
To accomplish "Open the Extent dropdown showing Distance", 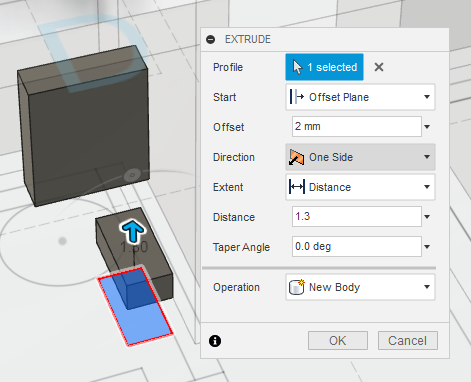I will [x=360, y=187].
